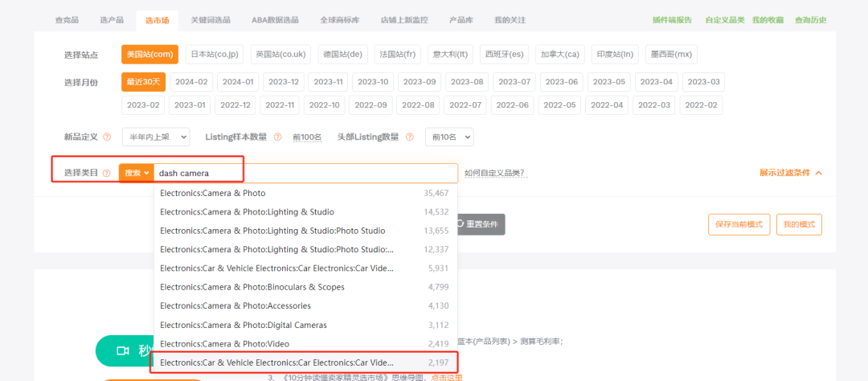Select the 意大利(it) site
The image size is (868, 381).
point(450,55)
